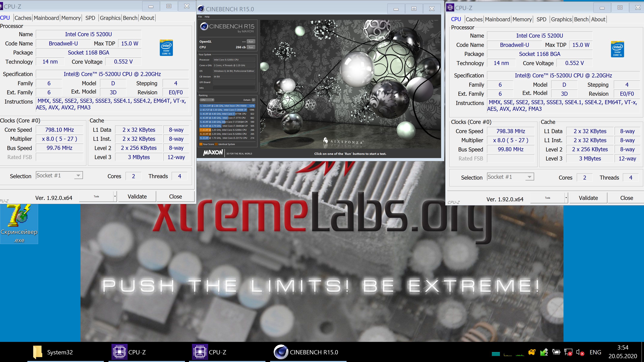Open the clock and date 3:54 panel
The height and width of the screenshot is (362, 644).
623,352
